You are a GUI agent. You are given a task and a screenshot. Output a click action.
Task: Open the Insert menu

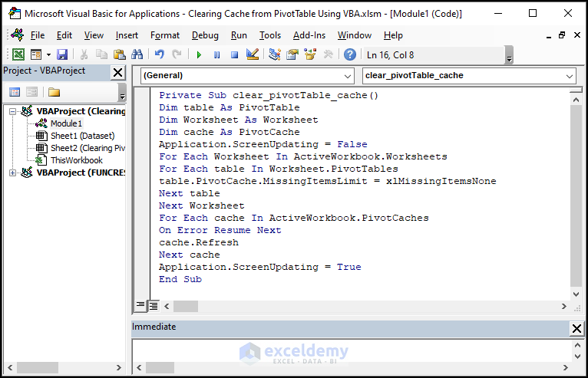coord(127,35)
